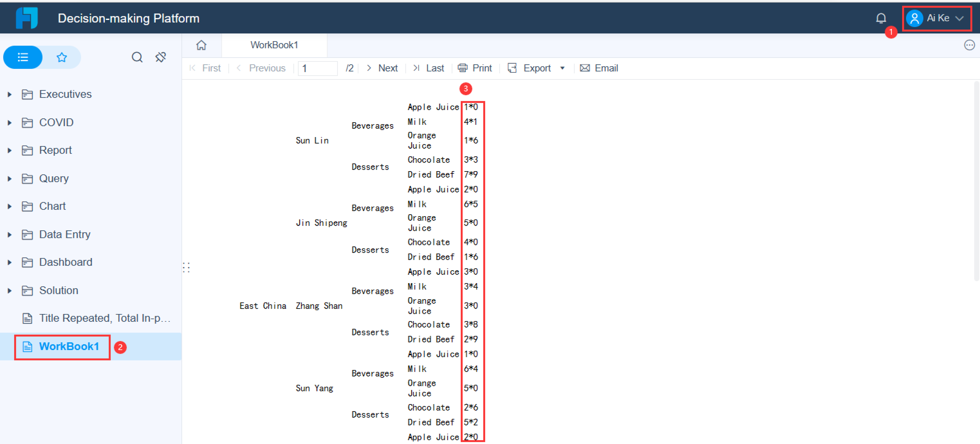Click the notification bell icon
This screenshot has height=444, width=980.
[x=881, y=18]
